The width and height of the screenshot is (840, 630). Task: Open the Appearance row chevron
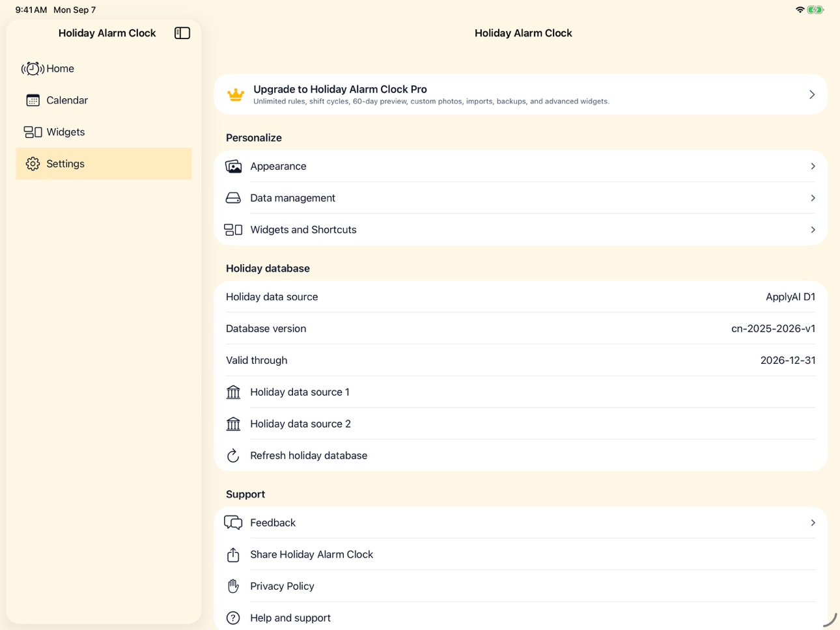click(813, 167)
